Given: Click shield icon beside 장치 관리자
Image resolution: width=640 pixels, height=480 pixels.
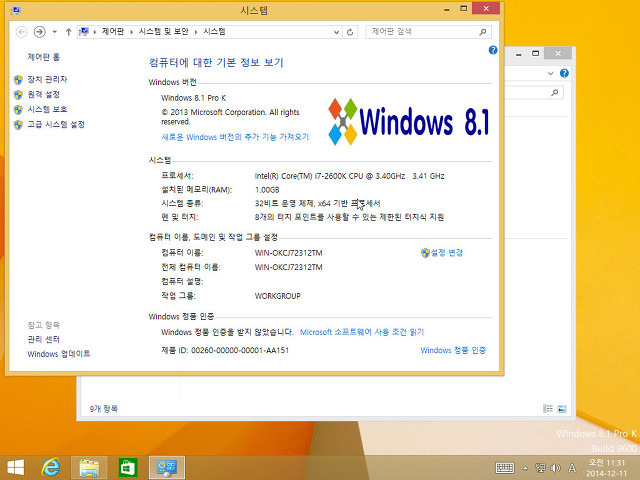Looking at the screenshot, I should (18, 80).
